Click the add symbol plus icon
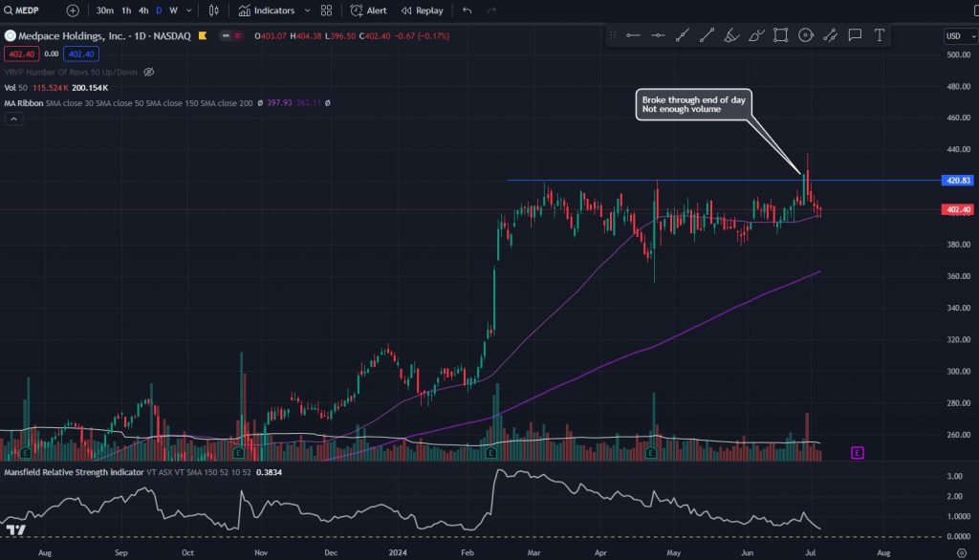The height and width of the screenshot is (560, 979). pyautogui.click(x=73, y=11)
